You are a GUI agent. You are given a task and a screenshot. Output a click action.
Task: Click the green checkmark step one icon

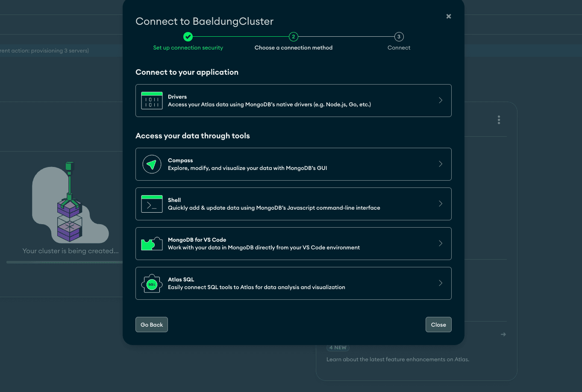click(x=188, y=37)
